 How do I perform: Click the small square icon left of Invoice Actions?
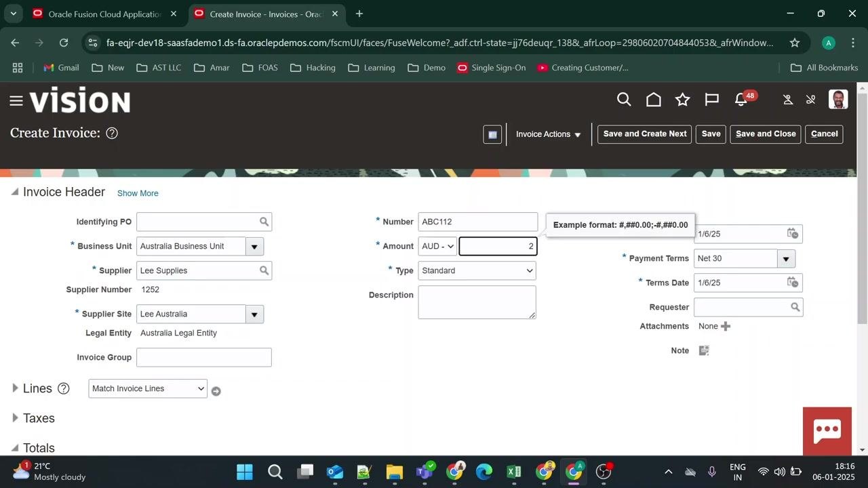(x=492, y=134)
